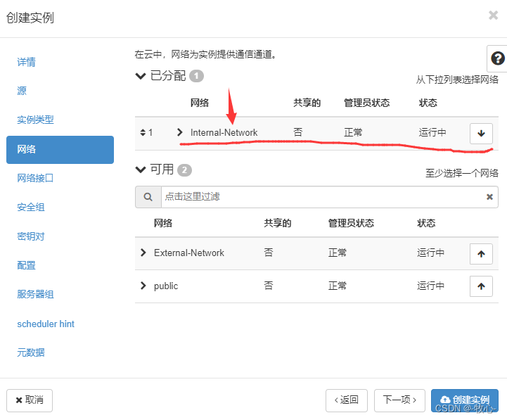Click the blue 创建实例 button
This screenshot has height=420, width=507.
tap(465, 400)
